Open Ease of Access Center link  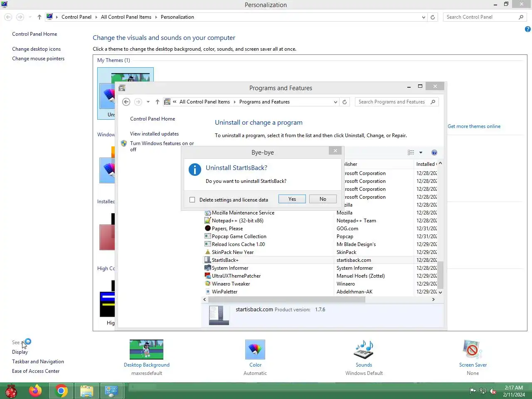pos(36,371)
